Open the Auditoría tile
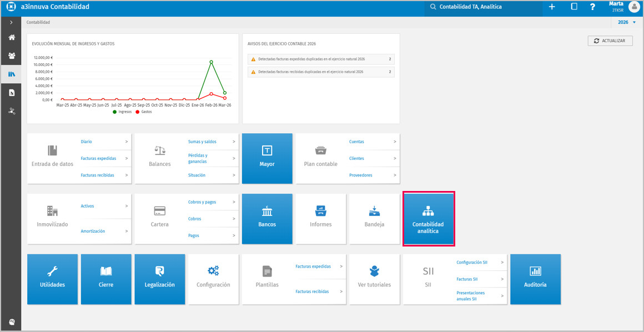644x332 pixels. click(536, 279)
